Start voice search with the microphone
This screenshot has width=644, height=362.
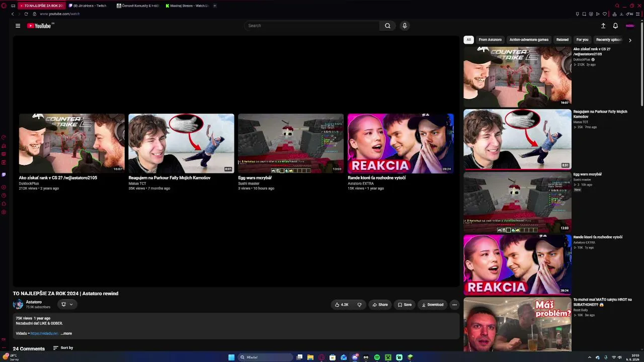405,26
